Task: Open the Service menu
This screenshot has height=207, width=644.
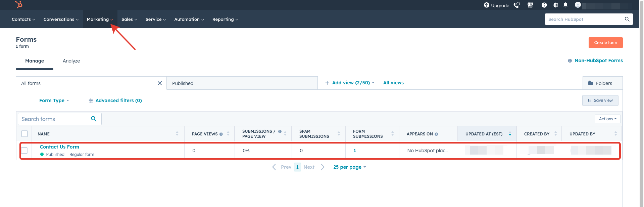Action: (x=156, y=19)
